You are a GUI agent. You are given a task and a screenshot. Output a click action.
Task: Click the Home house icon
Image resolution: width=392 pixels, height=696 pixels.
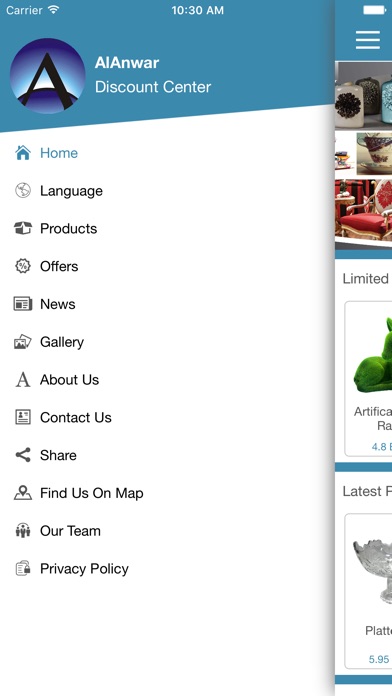click(23, 153)
